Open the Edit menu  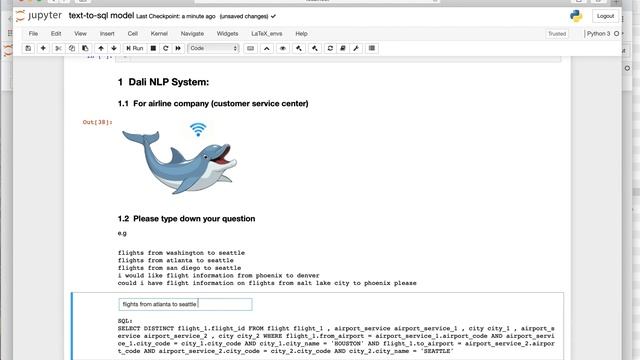[x=56, y=33]
